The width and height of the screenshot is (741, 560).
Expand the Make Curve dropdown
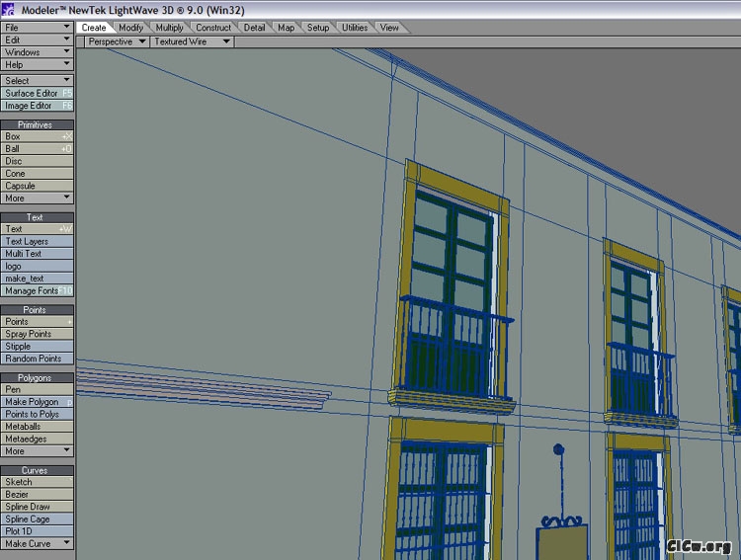tap(38, 543)
